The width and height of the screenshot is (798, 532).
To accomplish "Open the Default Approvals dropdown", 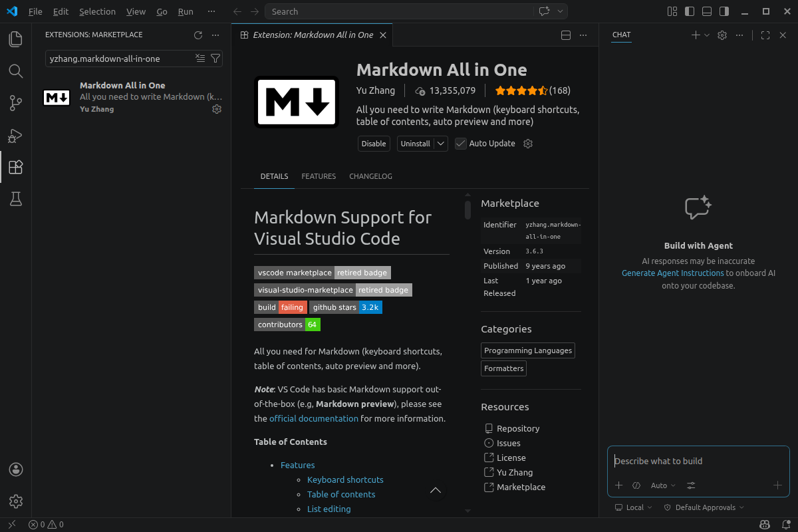I will 704,507.
